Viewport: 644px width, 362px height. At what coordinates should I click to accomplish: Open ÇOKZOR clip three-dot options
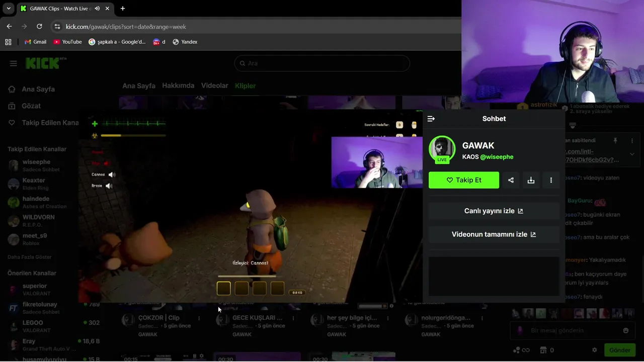click(x=199, y=318)
